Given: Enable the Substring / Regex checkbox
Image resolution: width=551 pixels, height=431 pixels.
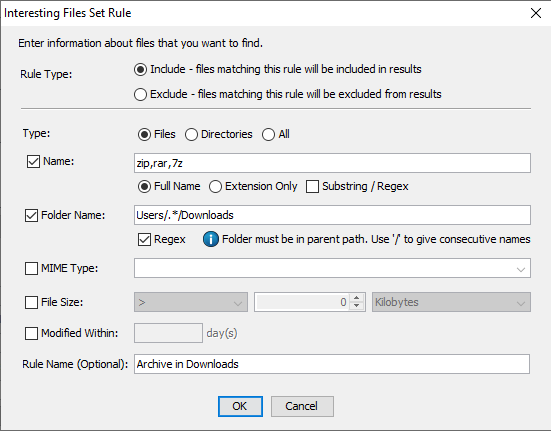Looking at the screenshot, I should click(x=312, y=187).
